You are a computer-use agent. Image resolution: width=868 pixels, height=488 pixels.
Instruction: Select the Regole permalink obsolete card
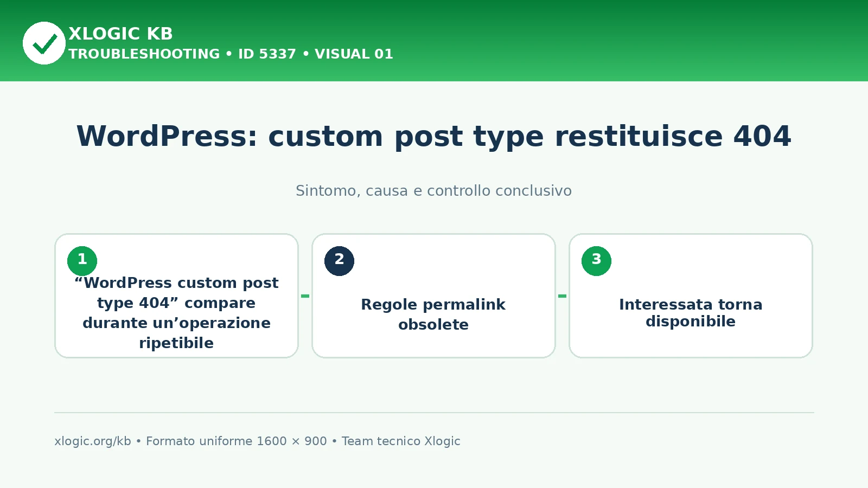tap(433, 296)
